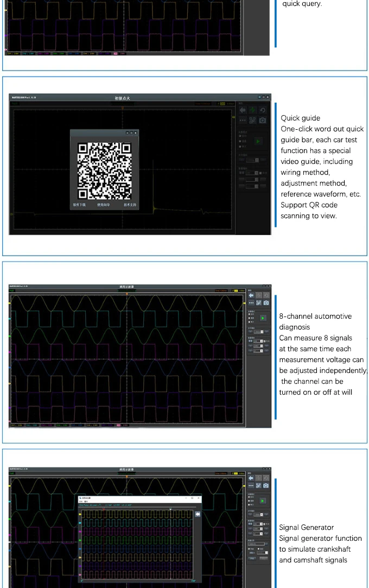
Task: Click cyan second channel marker in signal generator popup
Action: (x=80, y=523)
